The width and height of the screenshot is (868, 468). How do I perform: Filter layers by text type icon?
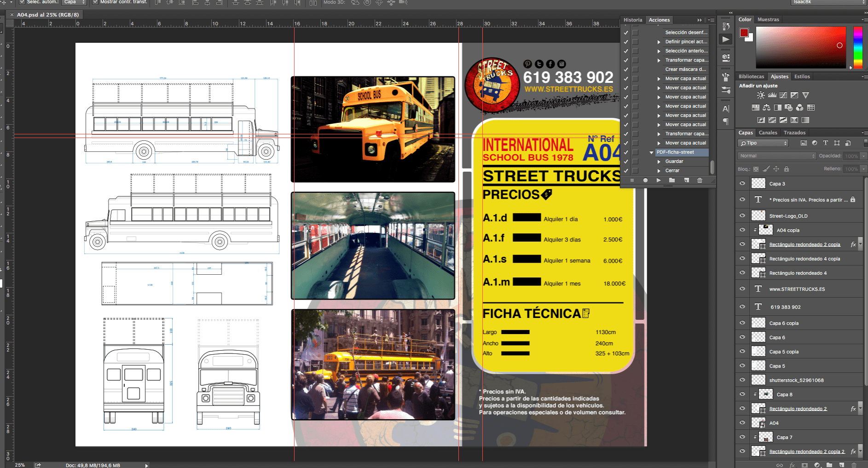(825, 143)
